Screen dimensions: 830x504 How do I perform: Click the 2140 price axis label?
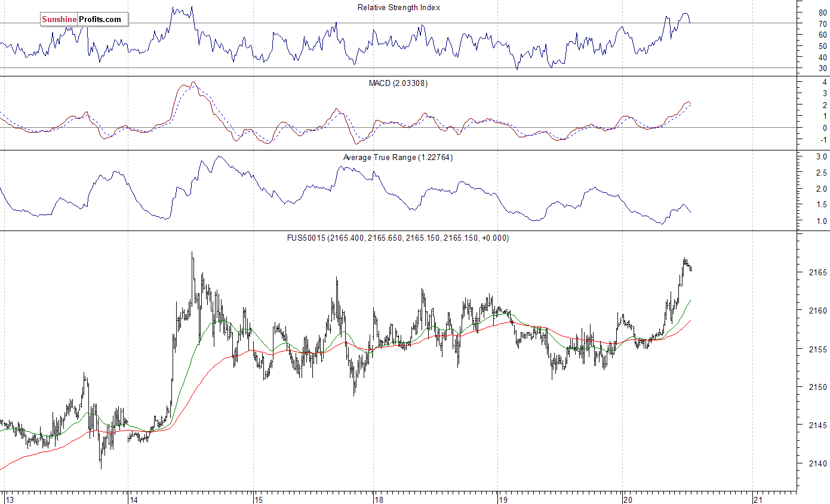[x=818, y=464]
